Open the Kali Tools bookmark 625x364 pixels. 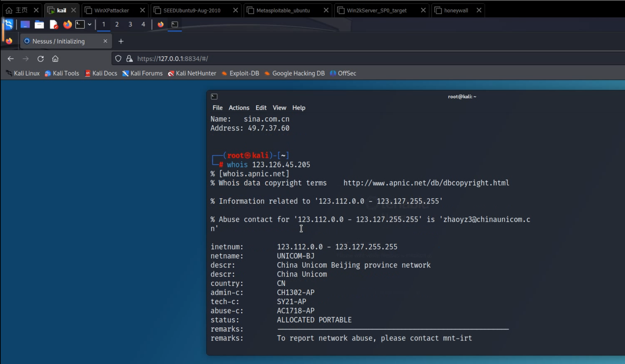[x=62, y=73]
